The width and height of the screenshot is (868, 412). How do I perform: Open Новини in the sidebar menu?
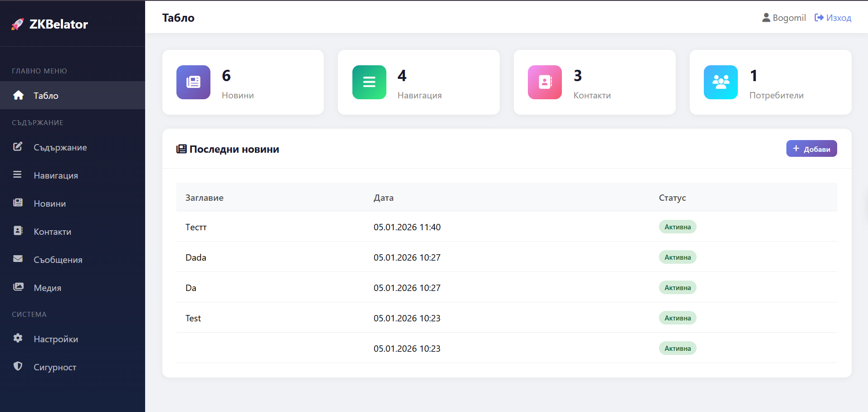pos(50,204)
